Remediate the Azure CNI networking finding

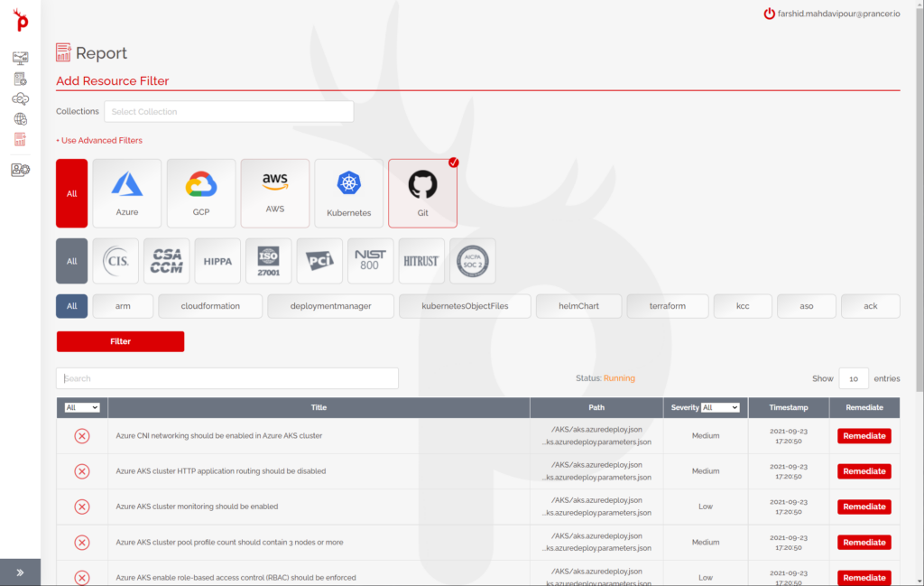[x=864, y=435]
